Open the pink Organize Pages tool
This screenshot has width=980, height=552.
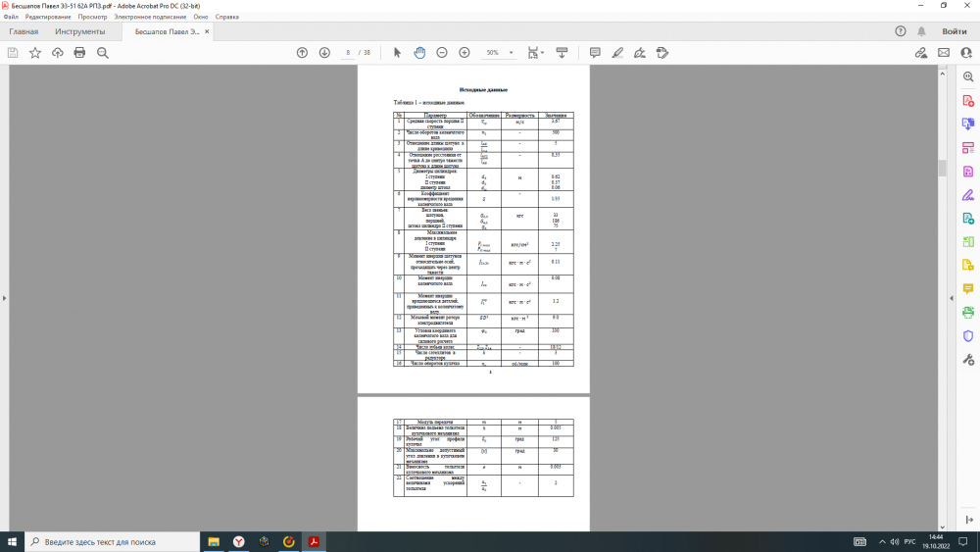tap(968, 147)
